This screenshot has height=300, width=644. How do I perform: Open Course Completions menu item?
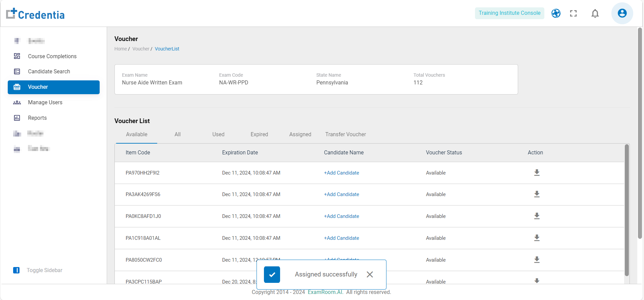[x=54, y=56]
